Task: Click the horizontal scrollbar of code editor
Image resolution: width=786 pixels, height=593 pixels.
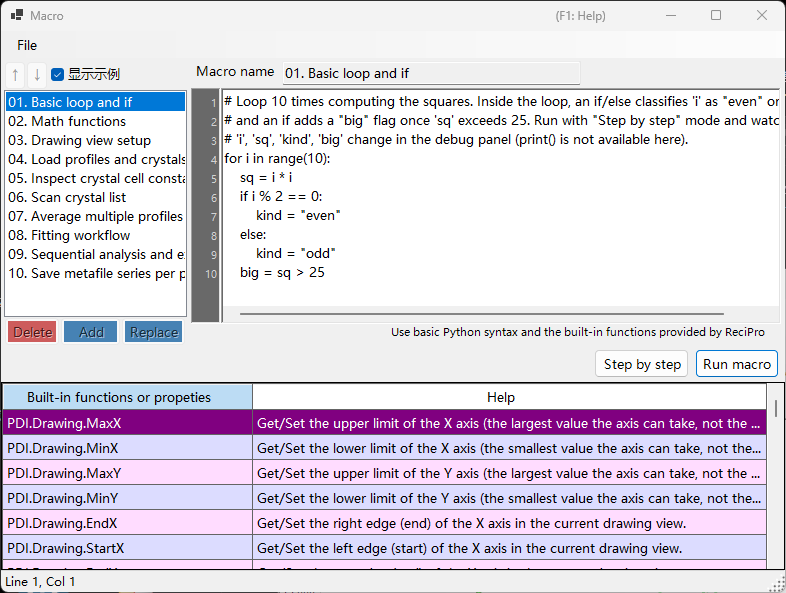Action: 482,314
